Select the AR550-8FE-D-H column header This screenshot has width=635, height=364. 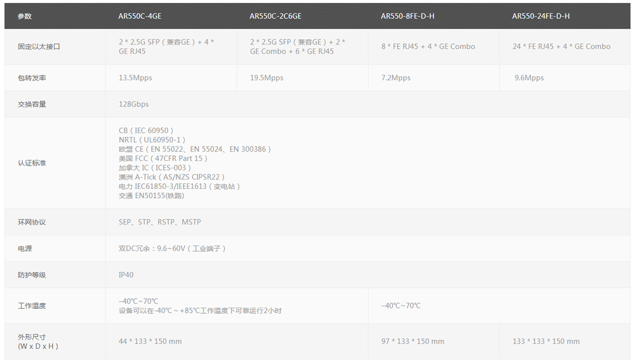click(408, 16)
